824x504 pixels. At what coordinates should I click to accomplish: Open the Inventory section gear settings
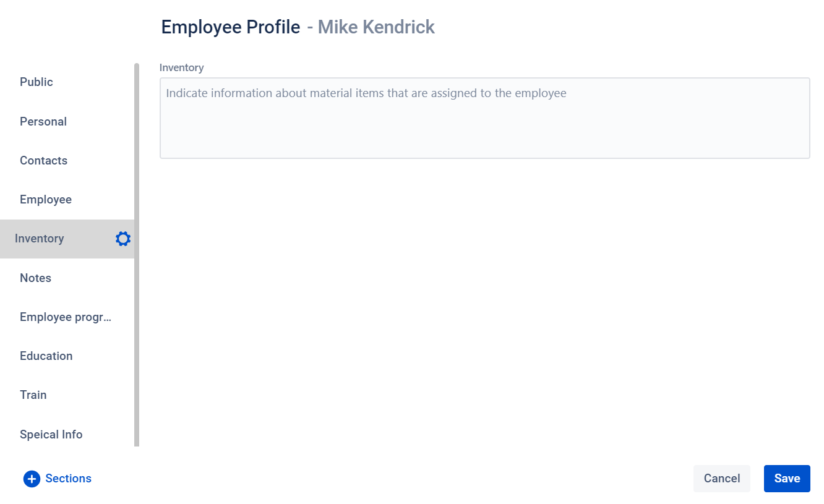[x=123, y=239]
